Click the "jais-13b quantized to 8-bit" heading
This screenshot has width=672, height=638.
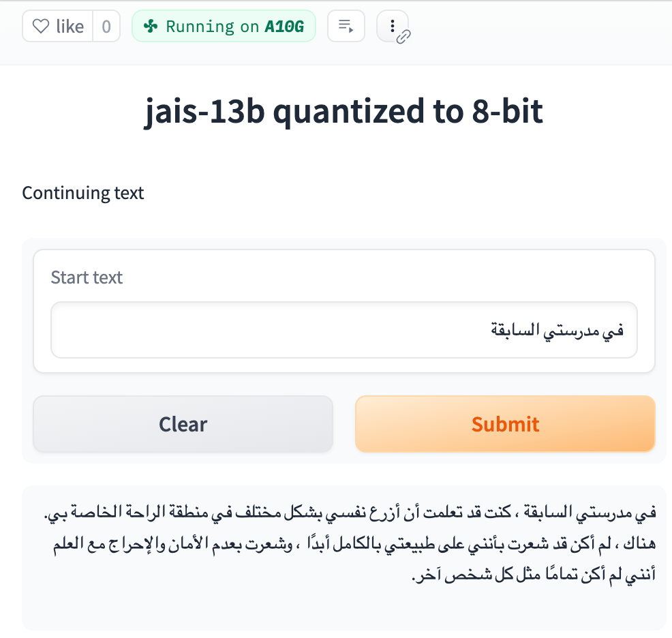point(343,111)
